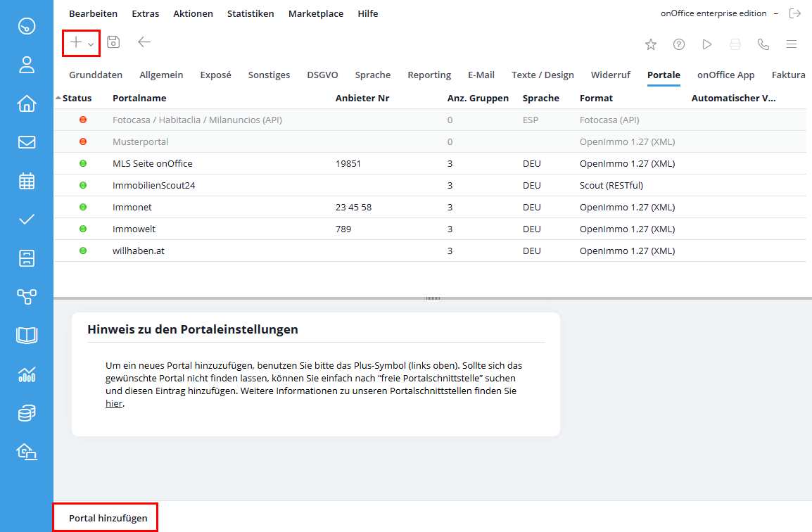Switch to the Grunddaten tab
Viewport: 812px width, 532px height.
[x=96, y=75]
